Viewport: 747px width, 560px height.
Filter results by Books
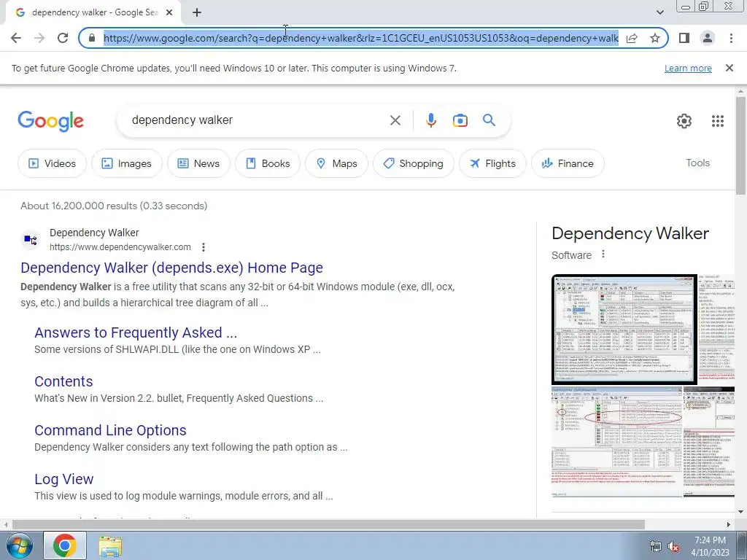pyautogui.click(x=268, y=163)
